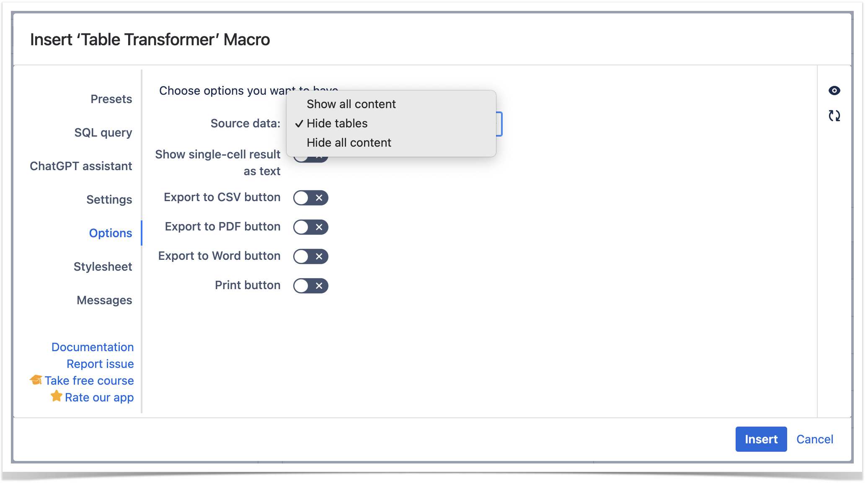The width and height of the screenshot is (868, 484).
Task: Click the eye preview icon
Action: click(x=834, y=91)
